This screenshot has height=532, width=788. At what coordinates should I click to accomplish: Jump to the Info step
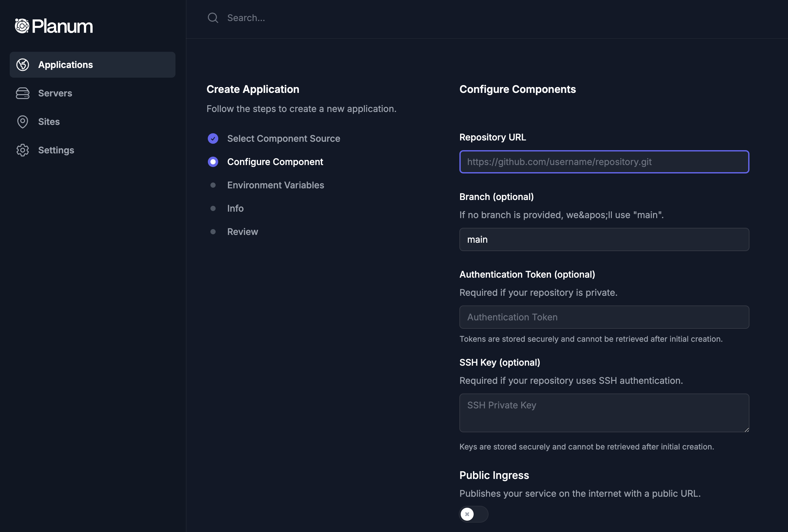[235, 208]
